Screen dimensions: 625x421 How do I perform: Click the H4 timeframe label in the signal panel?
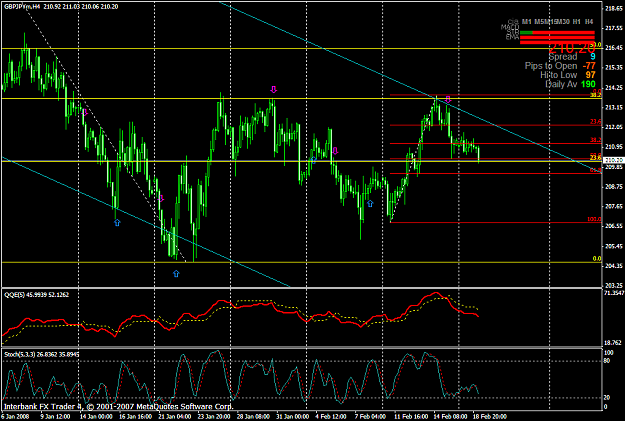pyautogui.click(x=589, y=22)
